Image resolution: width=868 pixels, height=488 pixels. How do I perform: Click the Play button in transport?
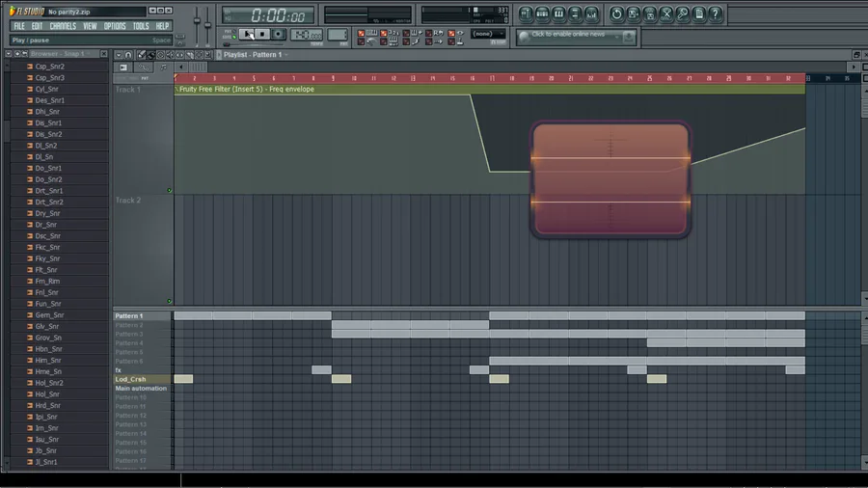coord(247,35)
